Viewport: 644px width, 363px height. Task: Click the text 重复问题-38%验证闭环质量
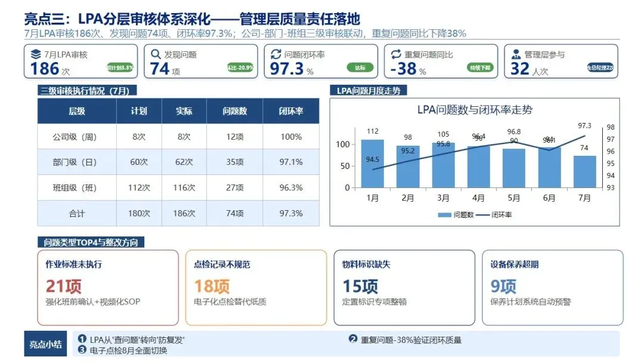coord(411,340)
